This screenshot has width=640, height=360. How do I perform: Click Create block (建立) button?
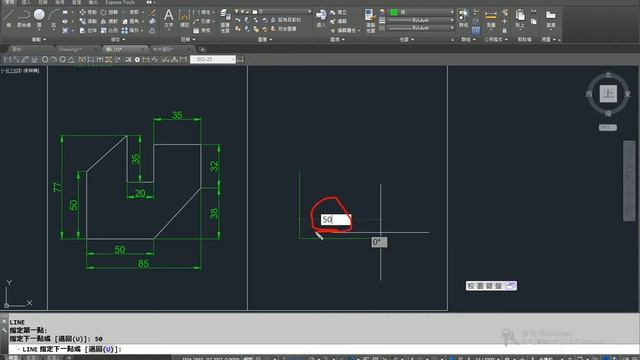(339, 12)
